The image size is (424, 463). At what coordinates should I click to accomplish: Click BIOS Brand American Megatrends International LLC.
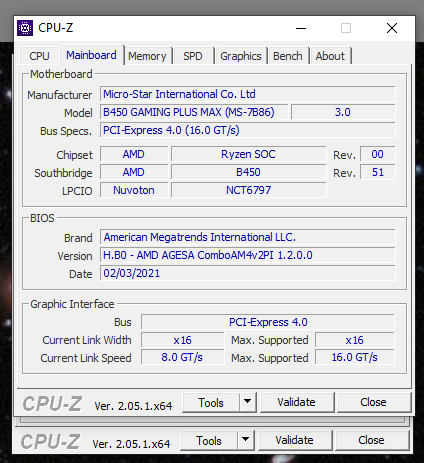tap(247, 237)
